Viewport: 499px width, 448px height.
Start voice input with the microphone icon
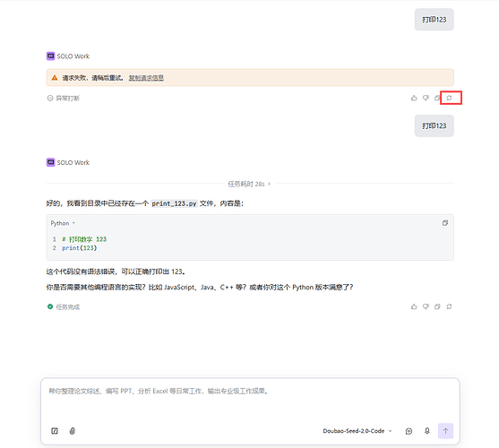(x=427, y=431)
